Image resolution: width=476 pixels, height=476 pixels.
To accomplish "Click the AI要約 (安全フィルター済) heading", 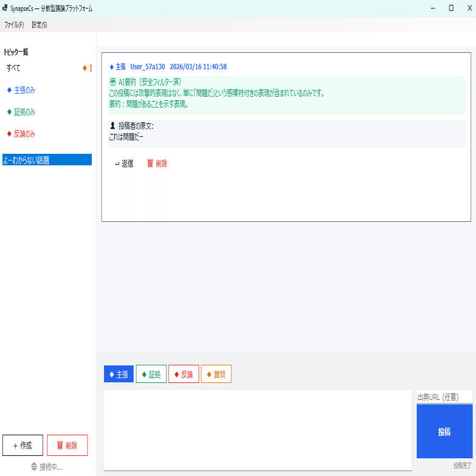I will [150, 81].
